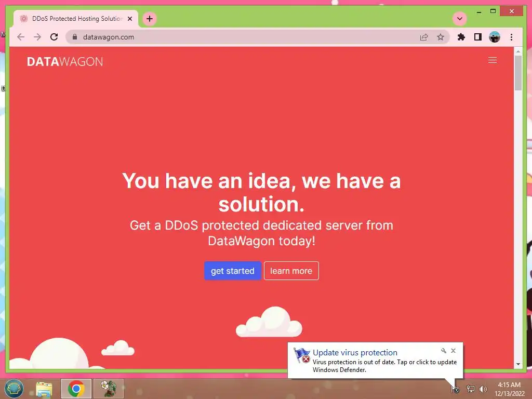Go back using the browser back arrow
This screenshot has height=399, width=532.
point(21,37)
